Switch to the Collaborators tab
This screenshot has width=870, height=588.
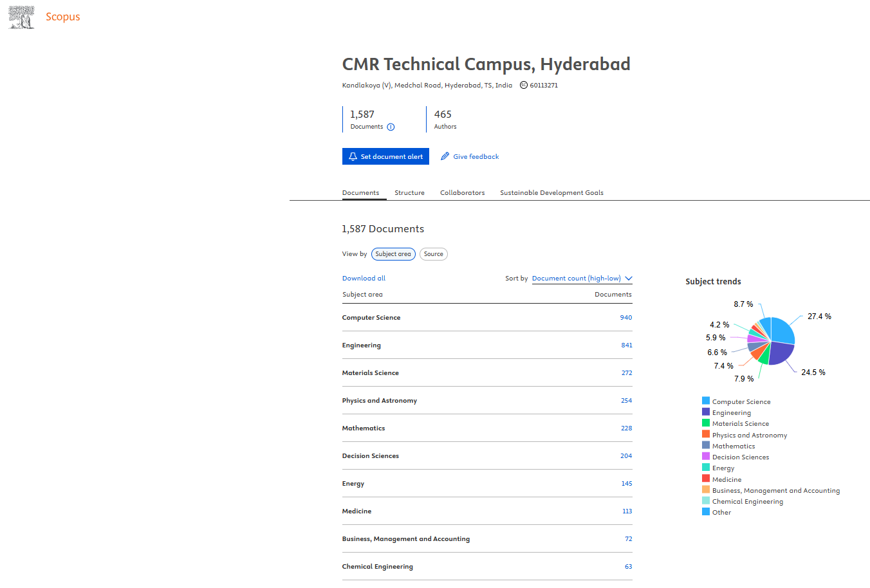(x=462, y=193)
